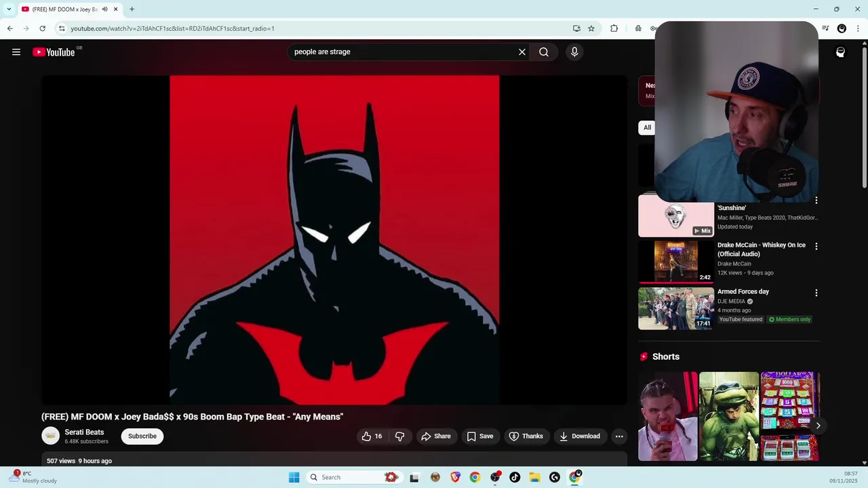
Task: Click the Windows taskbar Search box
Action: pyautogui.click(x=353, y=477)
